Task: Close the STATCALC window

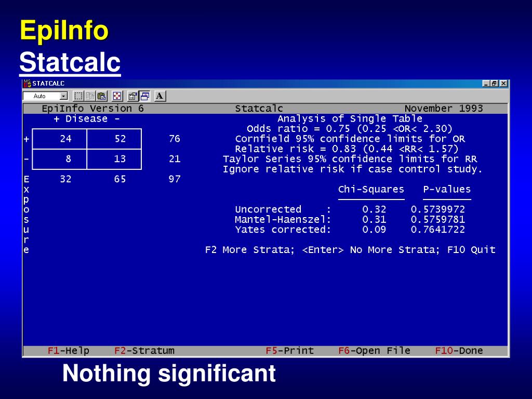Action: pyautogui.click(x=503, y=84)
